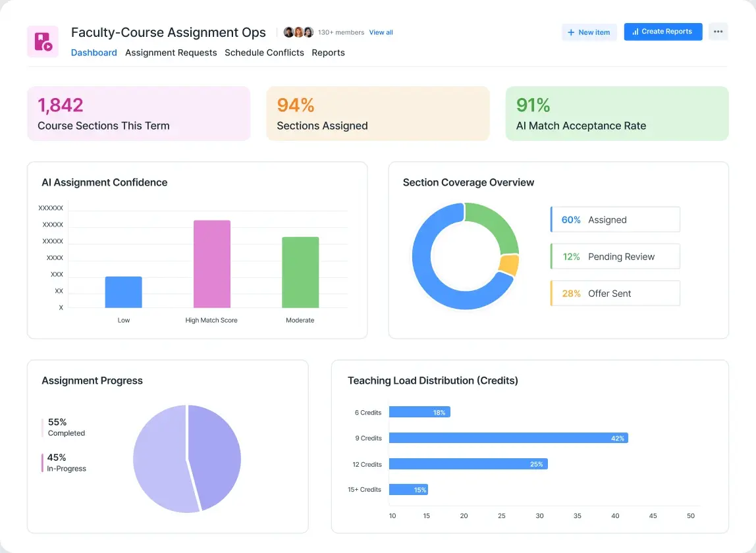Viewport: 756px width, 553px height.
Task: Click the pink app logo icon
Action: pyautogui.click(x=43, y=41)
